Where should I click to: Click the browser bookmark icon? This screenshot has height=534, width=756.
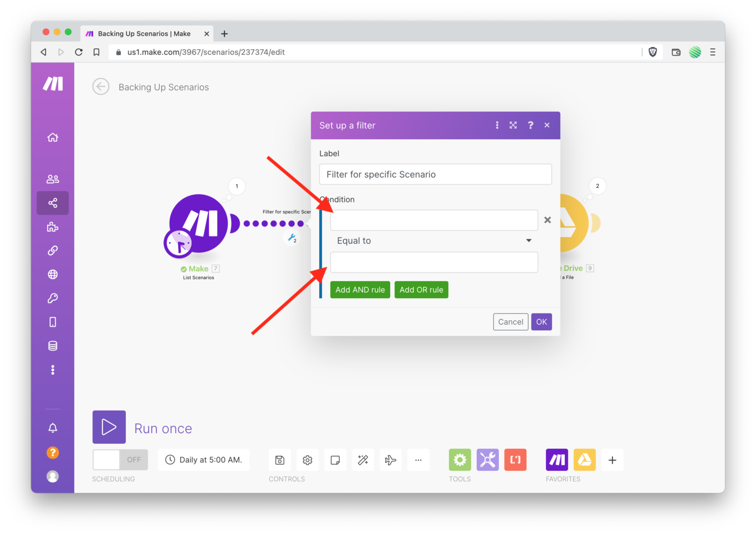pyautogui.click(x=96, y=52)
